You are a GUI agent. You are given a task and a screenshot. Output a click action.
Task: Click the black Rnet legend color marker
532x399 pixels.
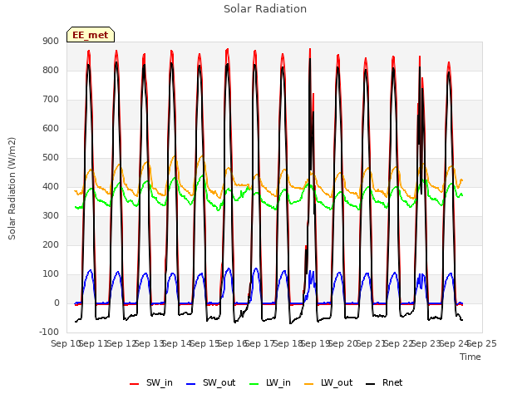coord(371,384)
